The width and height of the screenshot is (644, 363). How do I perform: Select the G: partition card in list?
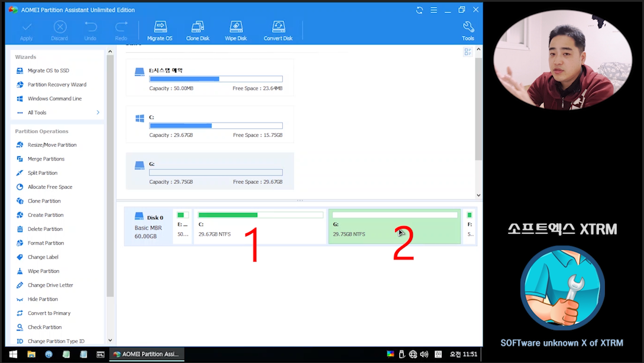coord(210,171)
